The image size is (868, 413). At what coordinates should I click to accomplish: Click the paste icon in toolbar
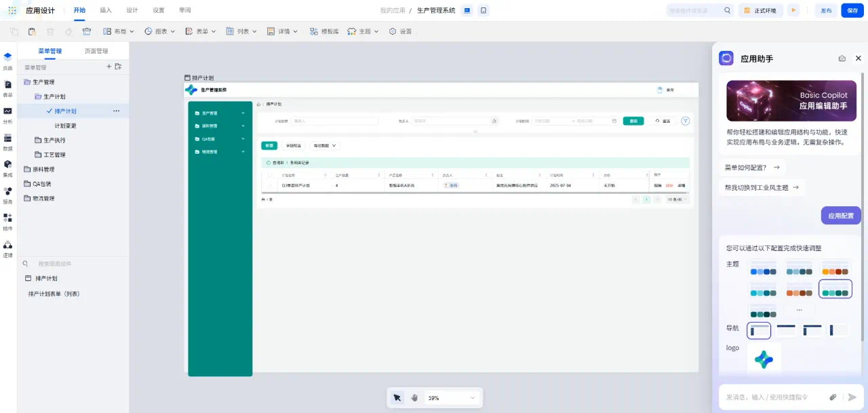click(32, 31)
